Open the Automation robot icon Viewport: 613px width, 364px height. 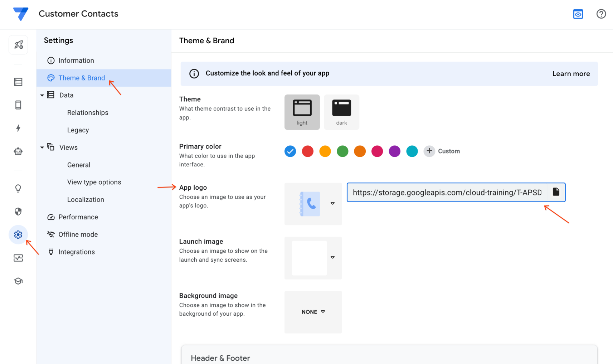click(x=18, y=151)
